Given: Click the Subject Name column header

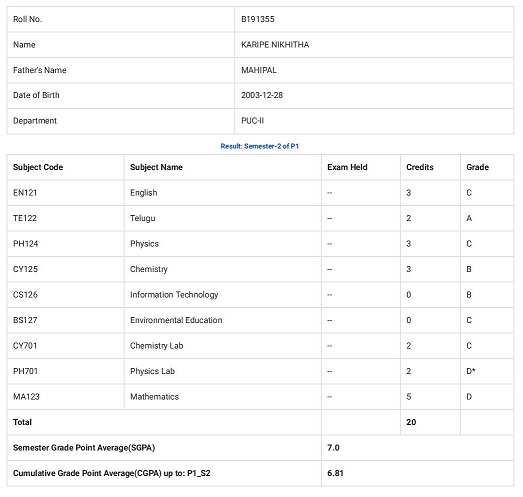Looking at the screenshot, I should (156, 167).
